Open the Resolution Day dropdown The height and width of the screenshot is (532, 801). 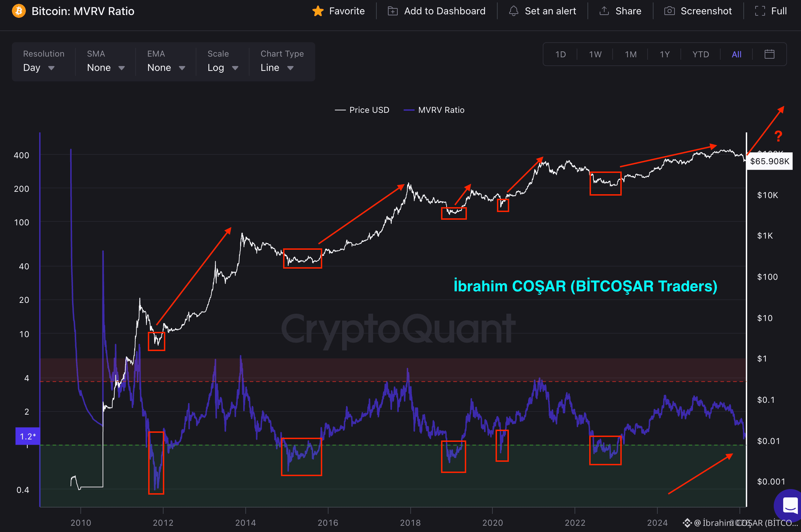pyautogui.click(x=43, y=61)
